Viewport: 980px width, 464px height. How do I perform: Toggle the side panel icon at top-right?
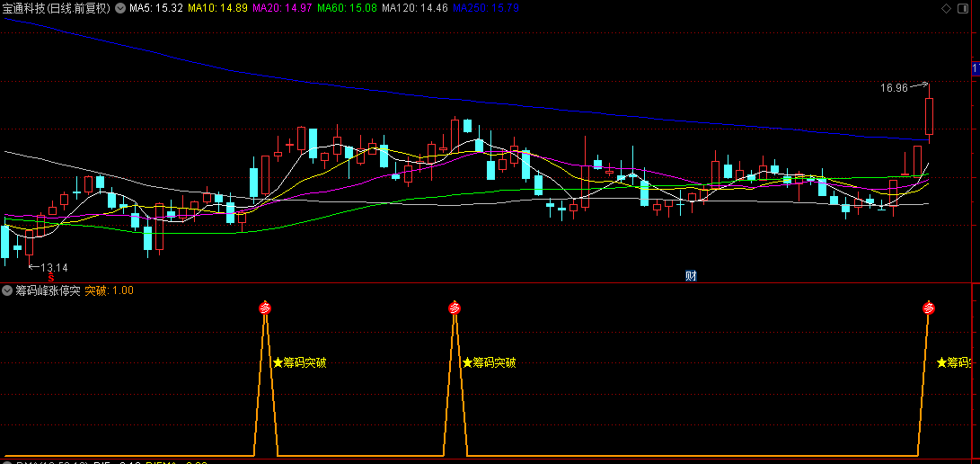[x=962, y=8]
